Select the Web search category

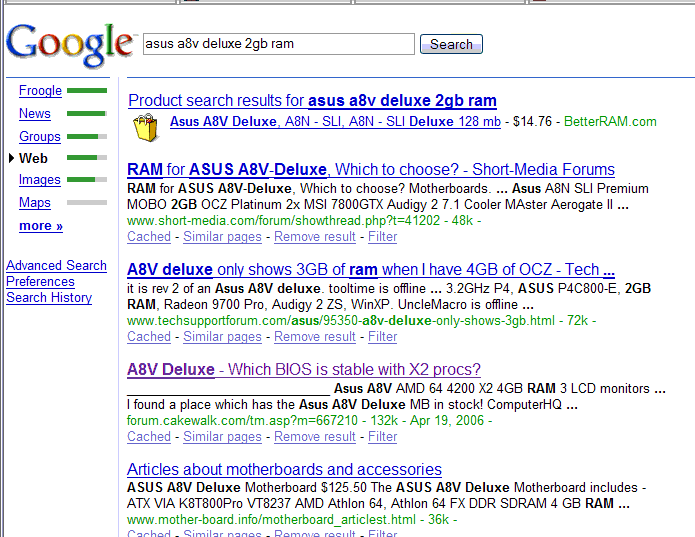pos(33,158)
